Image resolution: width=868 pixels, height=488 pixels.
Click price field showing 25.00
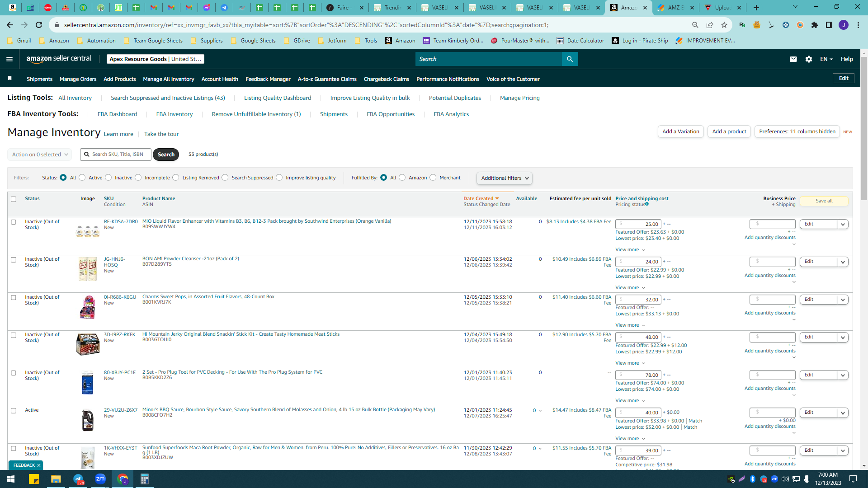pyautogui.click(x=638, y=224)
